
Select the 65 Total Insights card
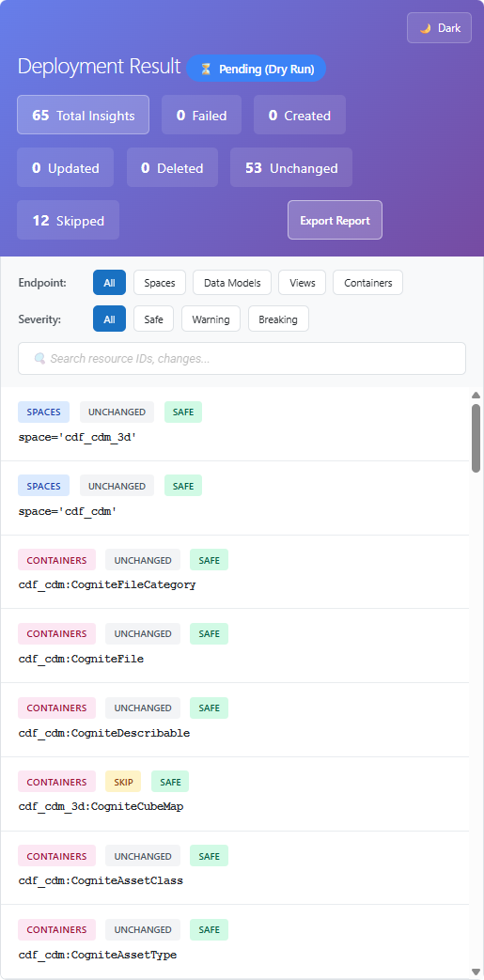83,115
